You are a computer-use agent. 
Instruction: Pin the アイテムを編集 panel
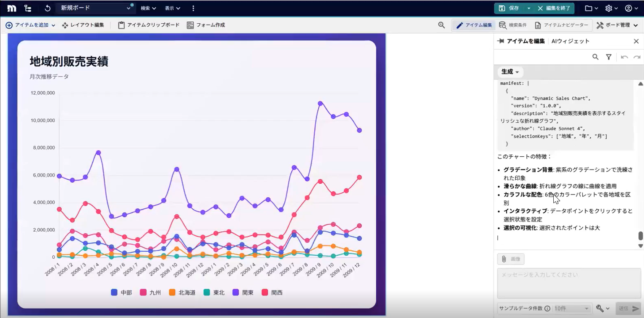click(501, 41)
